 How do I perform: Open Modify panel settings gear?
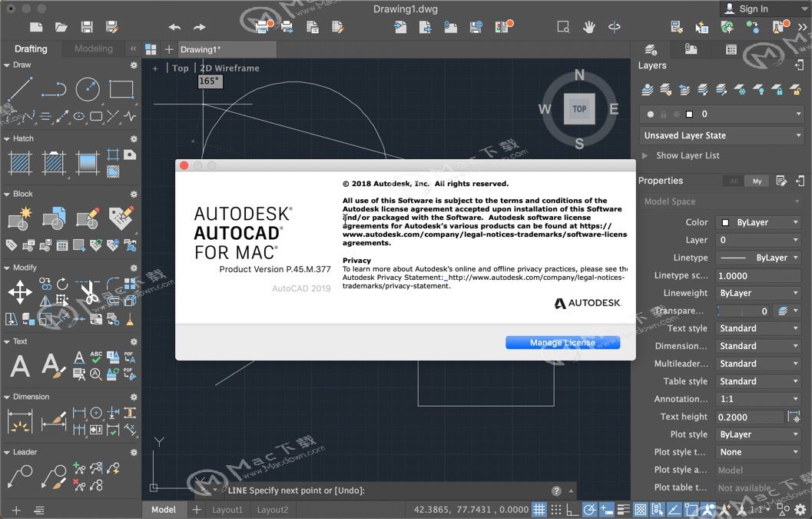tap(134, 268)
